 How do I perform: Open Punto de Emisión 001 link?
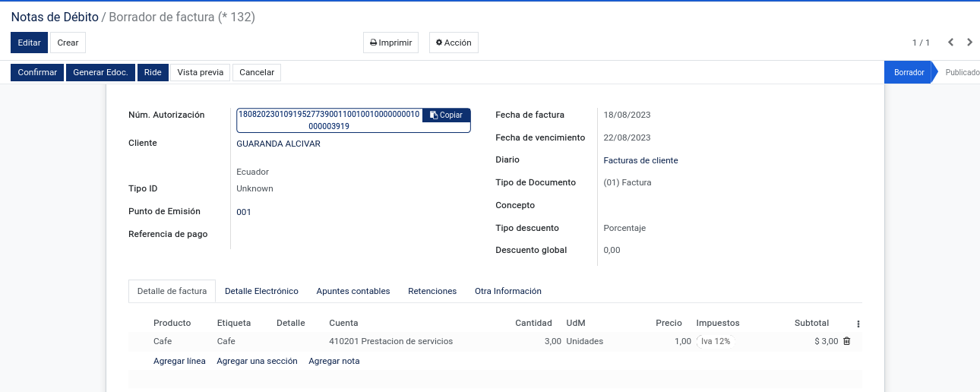(244, 212)
